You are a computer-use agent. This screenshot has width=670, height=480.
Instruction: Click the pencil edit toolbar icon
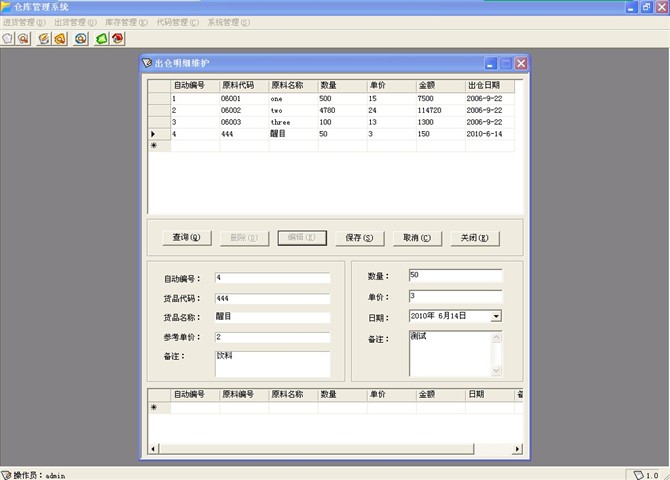[44, 38]
